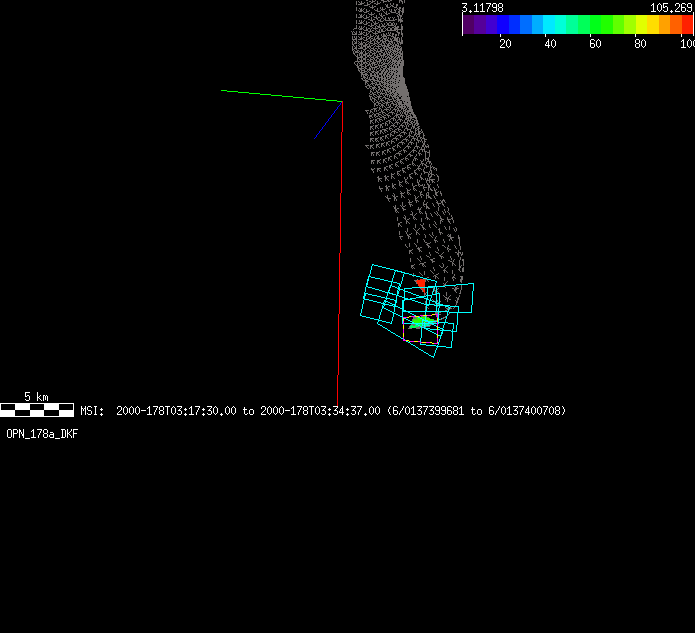Viewport: 695px width, 633px height.
Task: Click the blue axis line
Action: coord(328,120)
